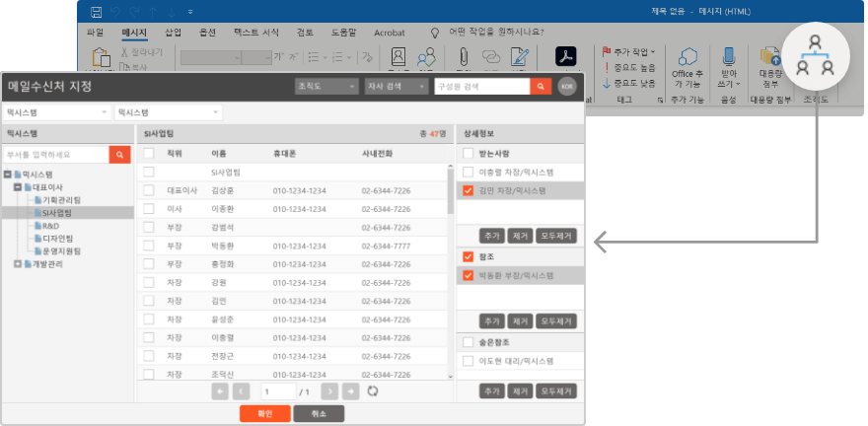Click the Undo arrow in Outlook quick access toolbar

pos(115,12)
